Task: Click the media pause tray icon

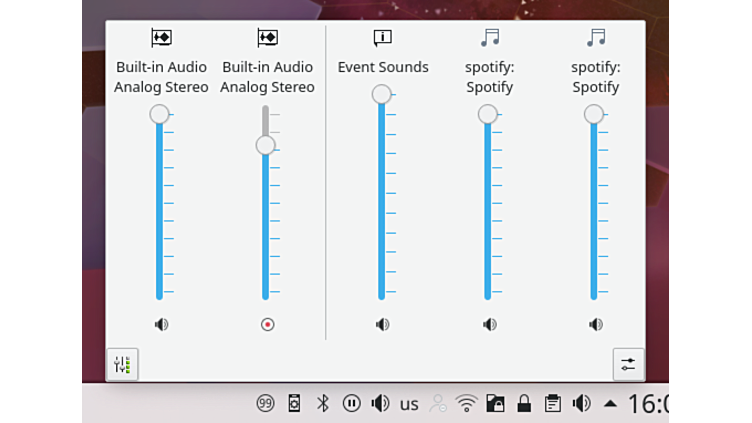Action: (x=352, y=404)
